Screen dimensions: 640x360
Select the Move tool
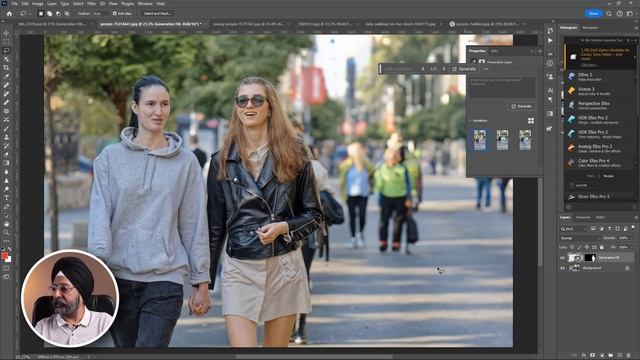(x=6, y=33)
